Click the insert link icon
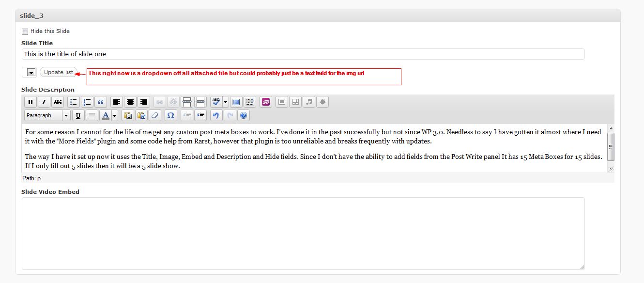Viewport: 644px width, 283px height. [159, 102]
